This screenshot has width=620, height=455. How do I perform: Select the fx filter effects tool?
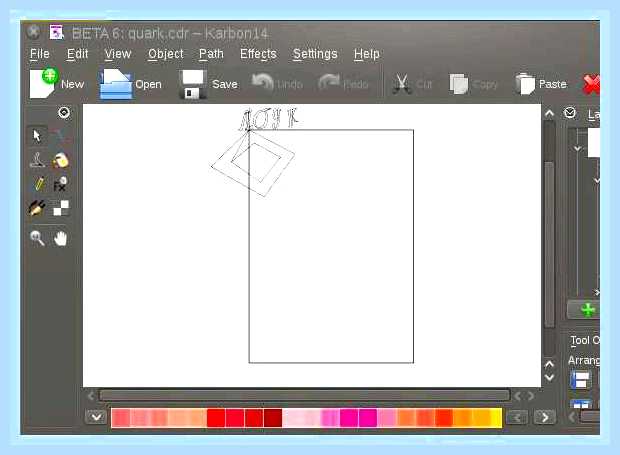pyautogui.click(x=60, y=184)
